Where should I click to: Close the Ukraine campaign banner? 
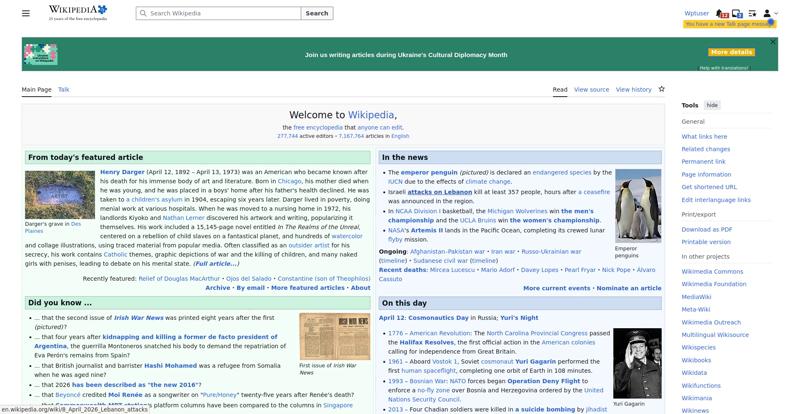772,42
